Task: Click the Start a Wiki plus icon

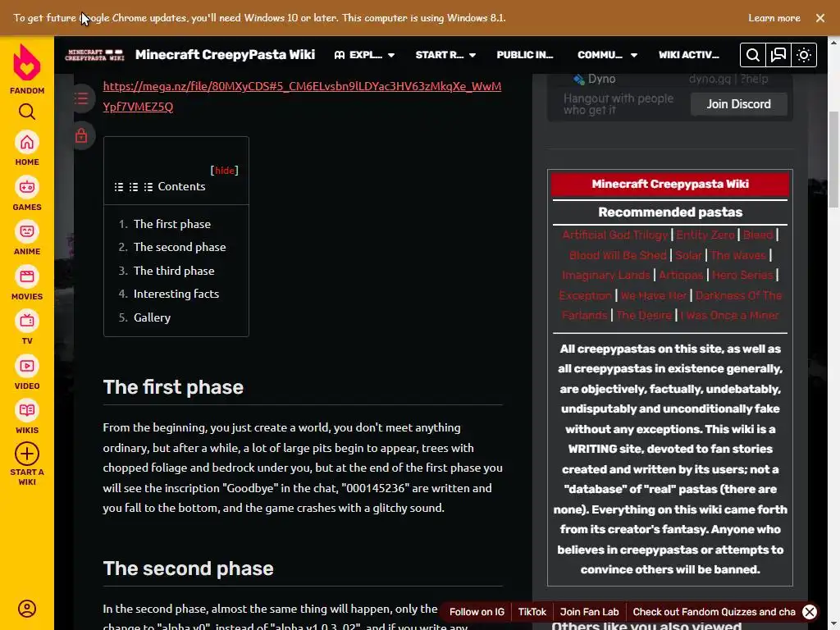Action: tap(27, 454)
